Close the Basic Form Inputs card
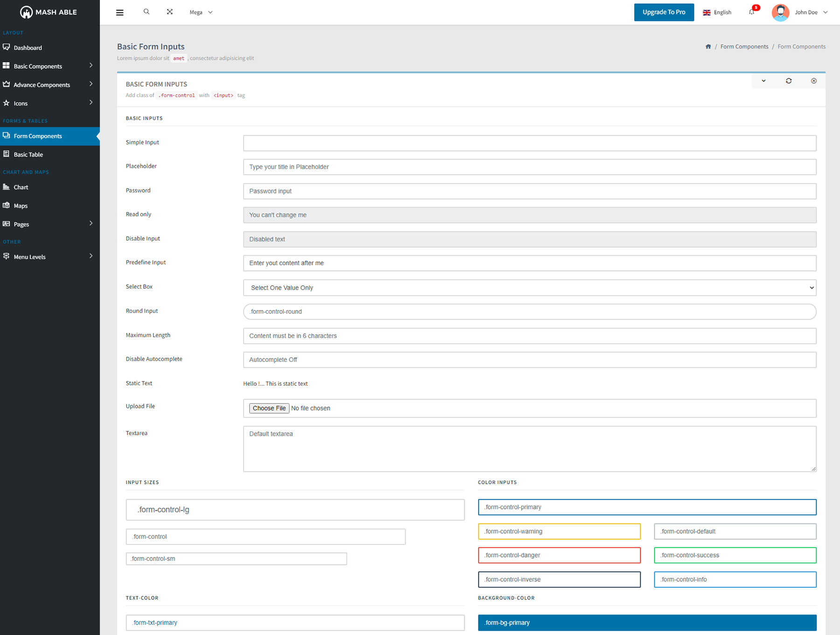The height and width of the screenshot is (635, 840). click(813, 81)
